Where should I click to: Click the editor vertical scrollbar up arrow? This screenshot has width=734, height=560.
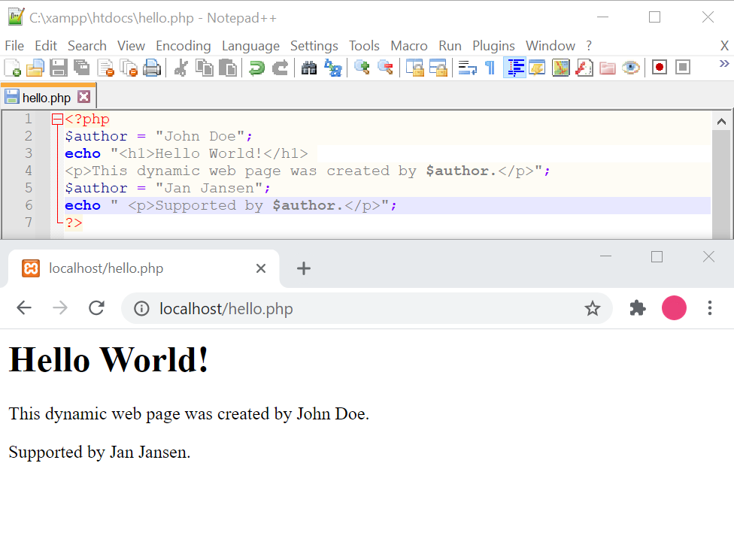click(x=720, y=121)
